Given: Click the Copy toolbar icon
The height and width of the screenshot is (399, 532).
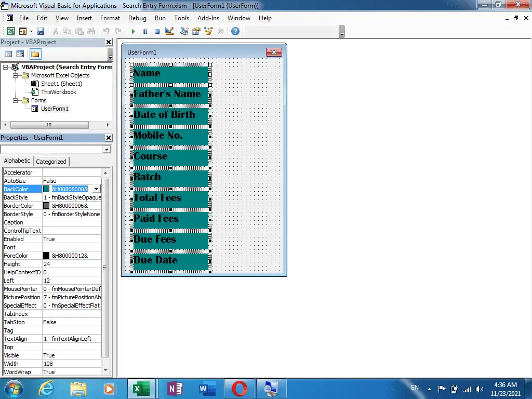Looking at the screenshot, I should pyautogui.click(x=67, y=31).
